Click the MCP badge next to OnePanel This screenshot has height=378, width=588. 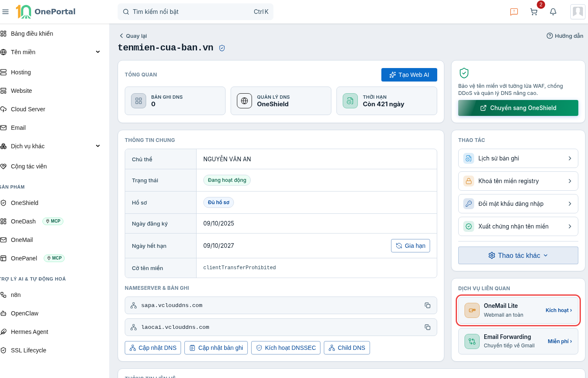click(x=54, y=258)
